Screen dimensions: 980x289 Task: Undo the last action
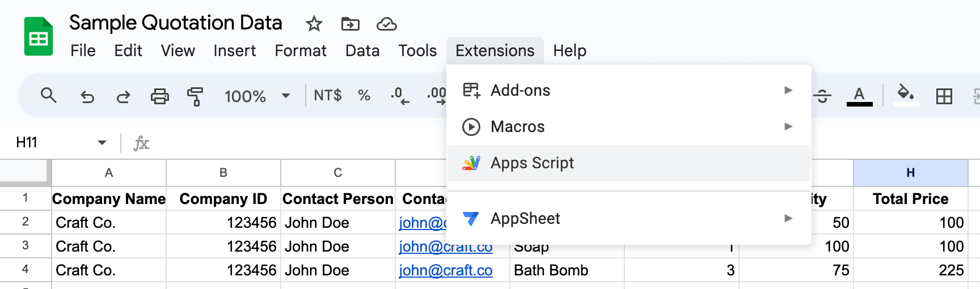point(87,96)
